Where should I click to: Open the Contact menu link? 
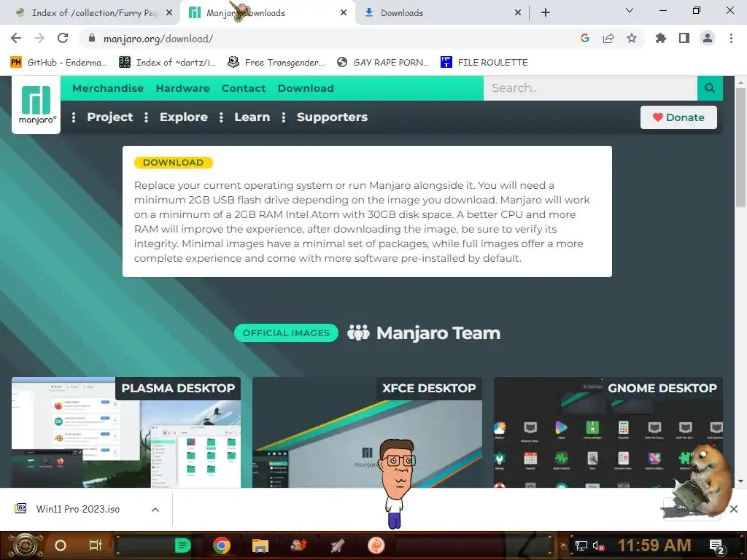click(244, 88)
